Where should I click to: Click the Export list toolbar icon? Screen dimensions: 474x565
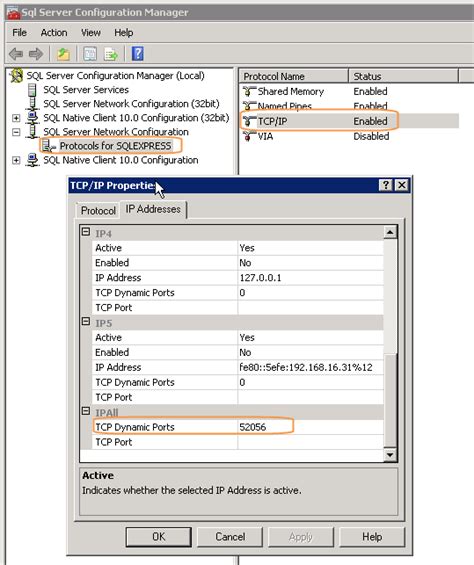(x=111, y=54)
